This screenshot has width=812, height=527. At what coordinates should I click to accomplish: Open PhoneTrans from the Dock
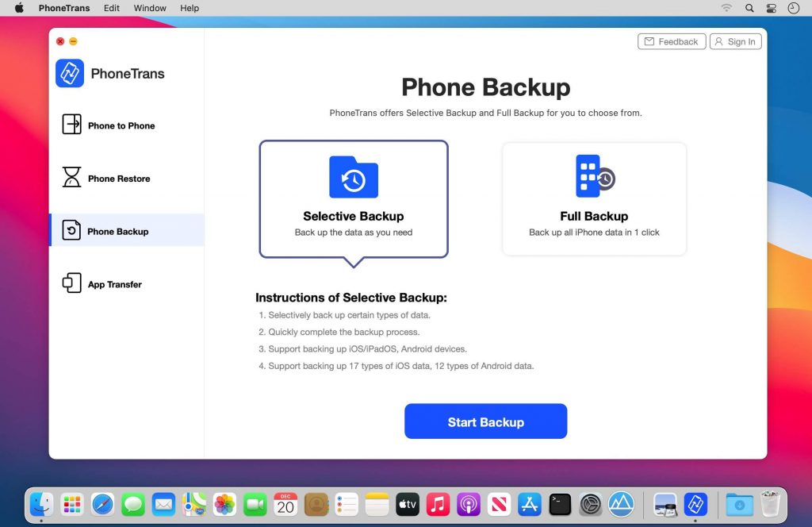(696, 503)
